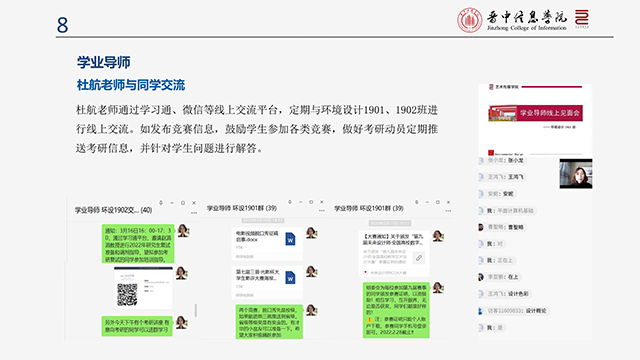640x360 pixels.
Task: Pin the rightmost 环设1901群 chat window
Action: click(417, 202)
